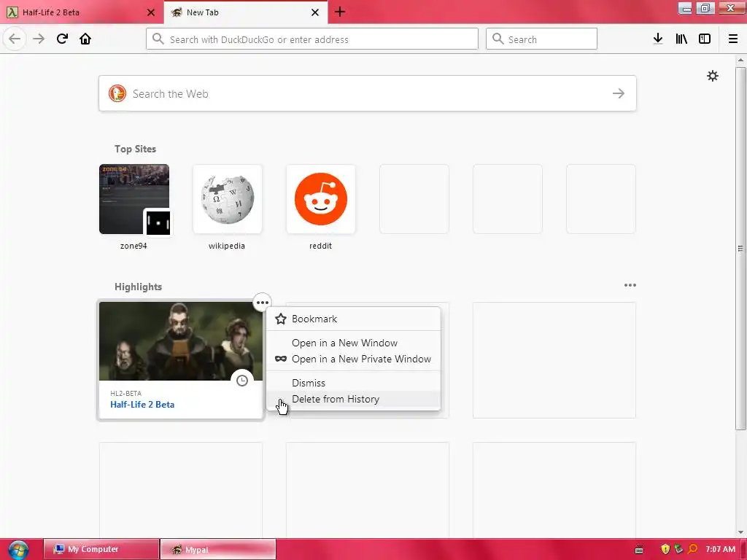Image resolution: width=747 pixels, height=560 pixels.
Task: Open the on-screen keyboard tray icon
Action: click(639, 550)
